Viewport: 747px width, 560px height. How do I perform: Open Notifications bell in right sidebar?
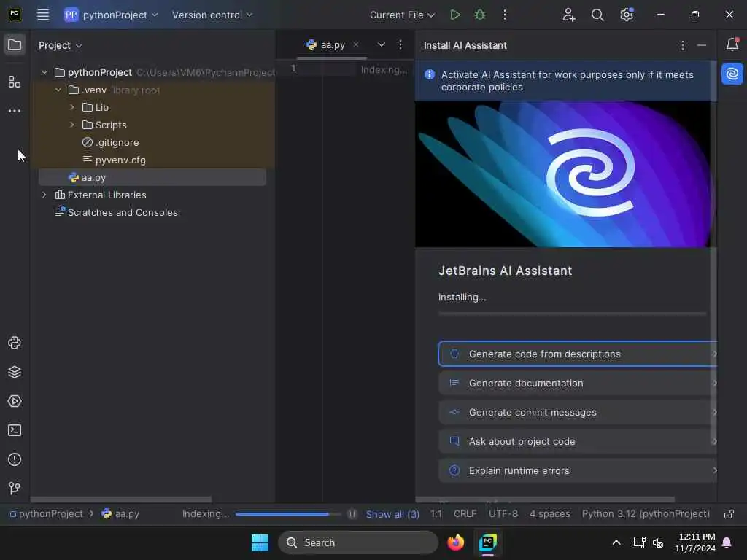732,44
